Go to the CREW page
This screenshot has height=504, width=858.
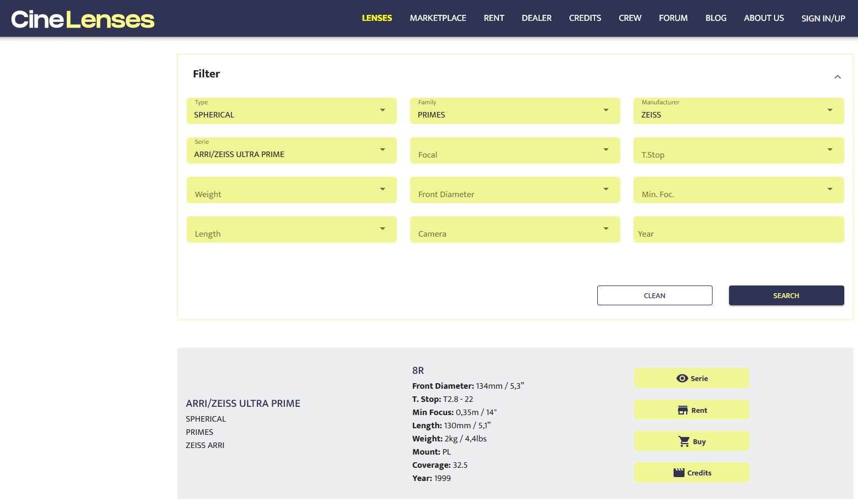click(x=630, y=18)
